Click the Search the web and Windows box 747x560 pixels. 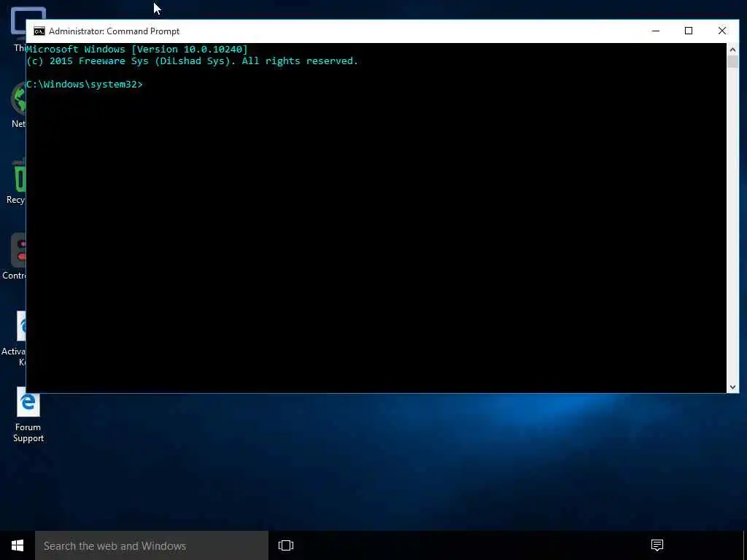152,545
